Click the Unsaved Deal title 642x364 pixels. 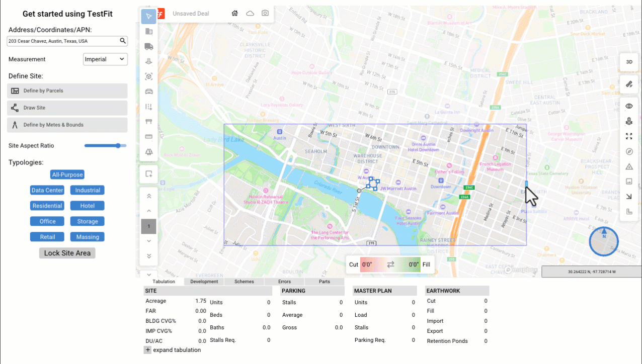191,14
